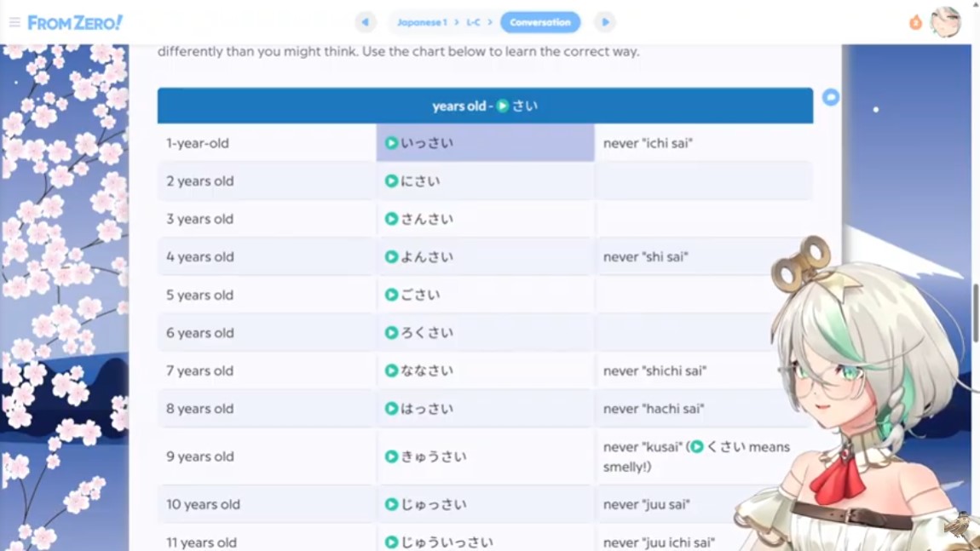The width and height of the screenshot is (980, 551).
Task: Select the L-C breadcrumb item
Action: pyautogui.click(x=473, y=22)
